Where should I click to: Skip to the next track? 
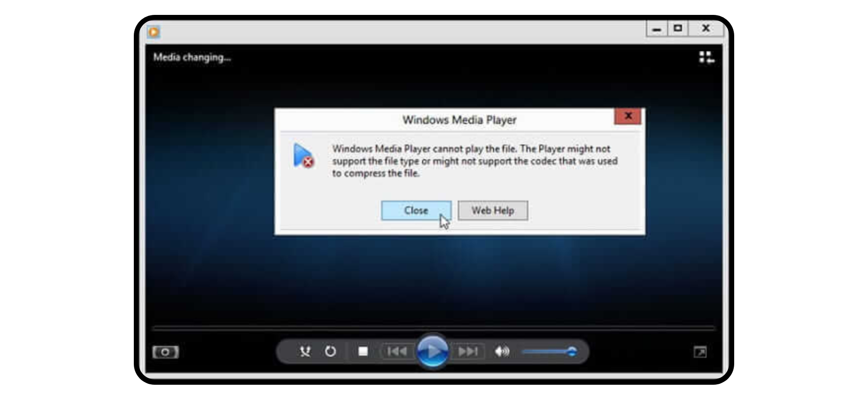tap(467, 351)
